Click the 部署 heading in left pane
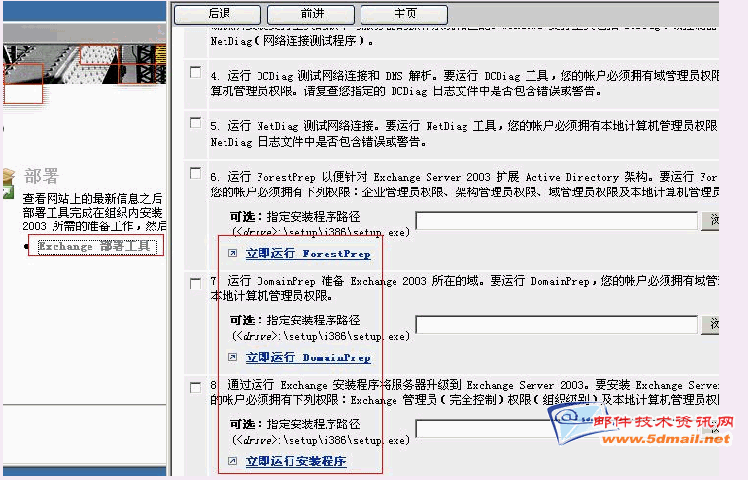This screenshot has width=748, height=480. (x=42, y=176)
